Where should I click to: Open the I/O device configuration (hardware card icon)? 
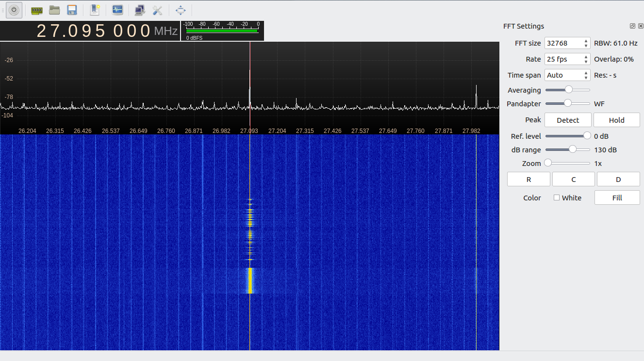(37, 10)
